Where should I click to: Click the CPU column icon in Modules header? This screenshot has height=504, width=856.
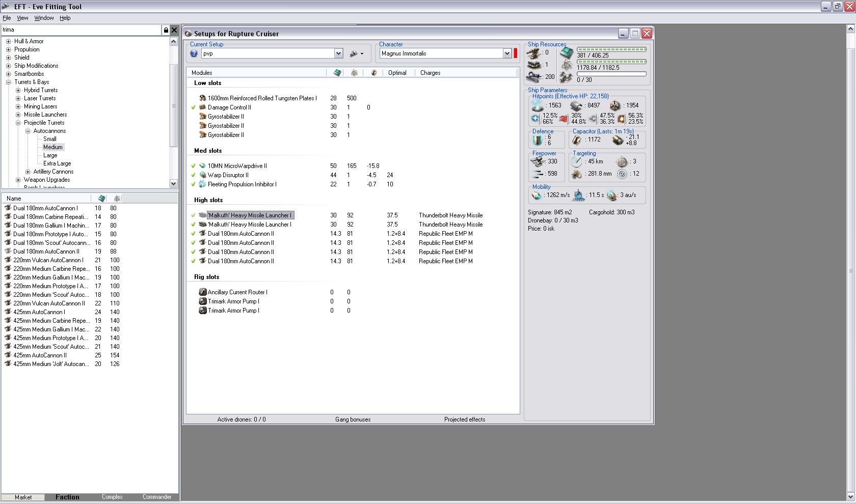tap(337, 73)
